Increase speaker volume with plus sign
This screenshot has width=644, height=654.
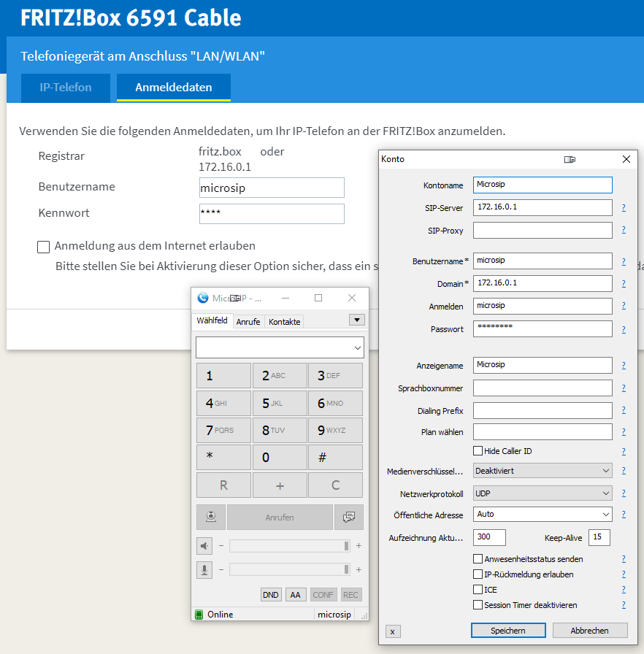(x=359, y=545)
